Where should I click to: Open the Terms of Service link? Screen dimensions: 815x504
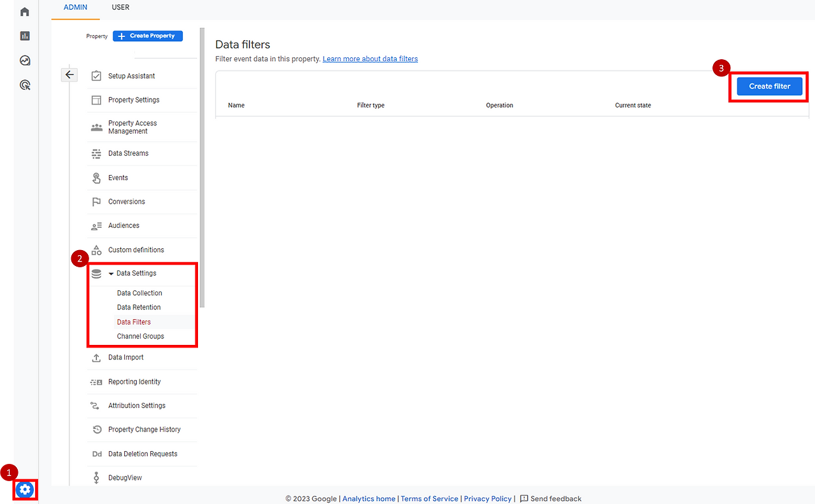pos(429,499)
